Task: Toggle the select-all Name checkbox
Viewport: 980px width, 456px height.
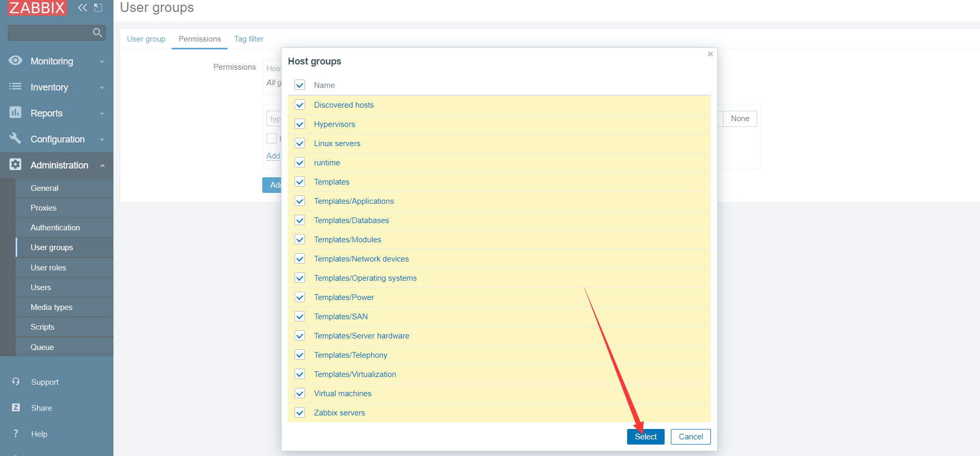Action: (300, 85)
